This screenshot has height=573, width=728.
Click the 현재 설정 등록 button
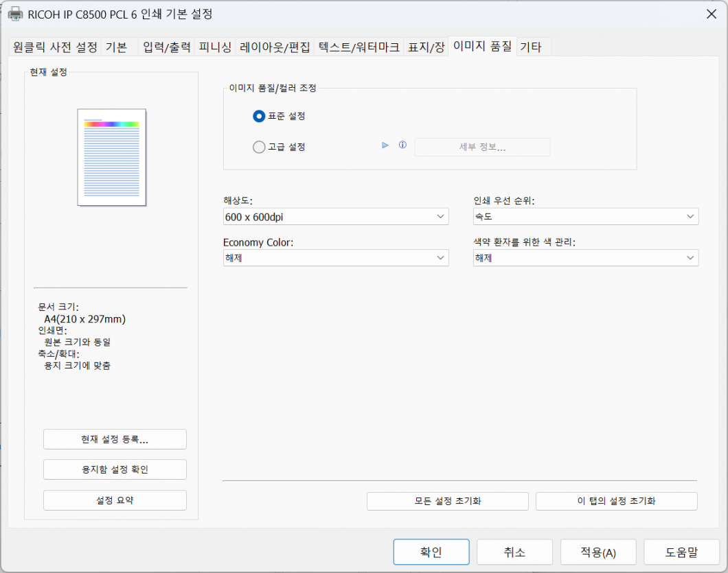pyautogui.click(x=115, y=439)
